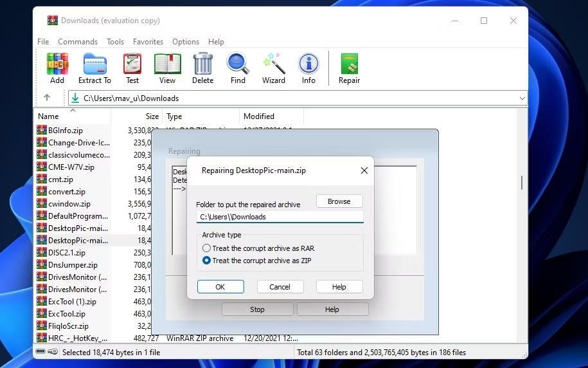Click the Add archive toolbar icon
Screen dimensions: 588x368
click(57, 64)
